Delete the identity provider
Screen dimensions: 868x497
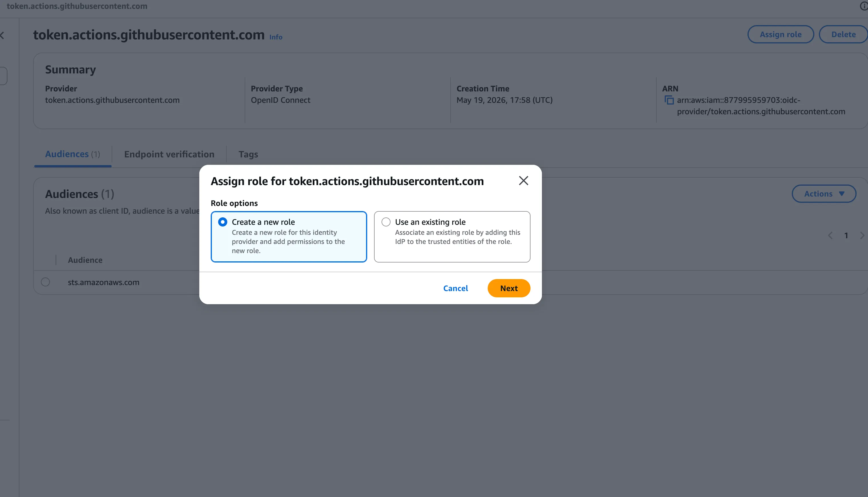(843, 34)
